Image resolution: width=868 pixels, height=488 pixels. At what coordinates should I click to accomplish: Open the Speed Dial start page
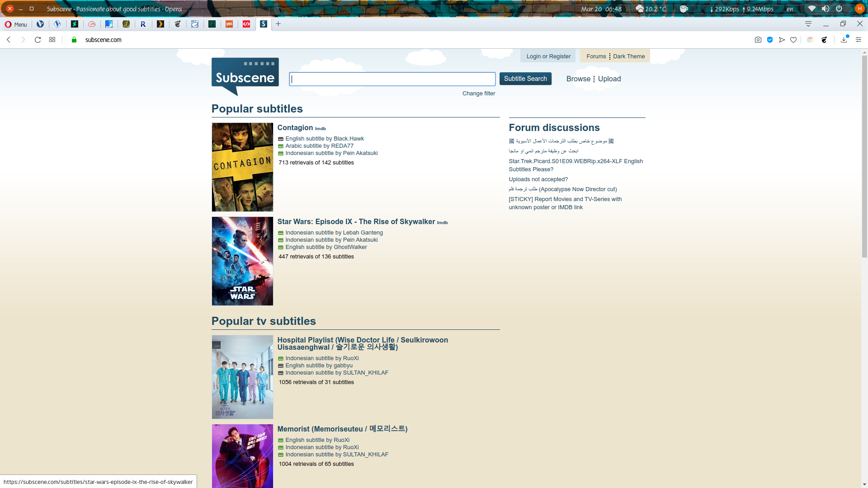[52, 40]
